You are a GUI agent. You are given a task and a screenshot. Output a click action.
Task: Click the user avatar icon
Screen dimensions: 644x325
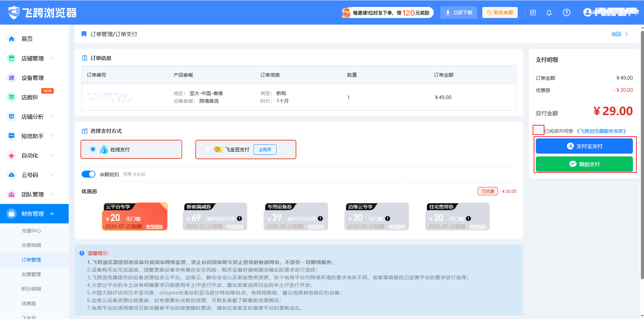[587, 12]
